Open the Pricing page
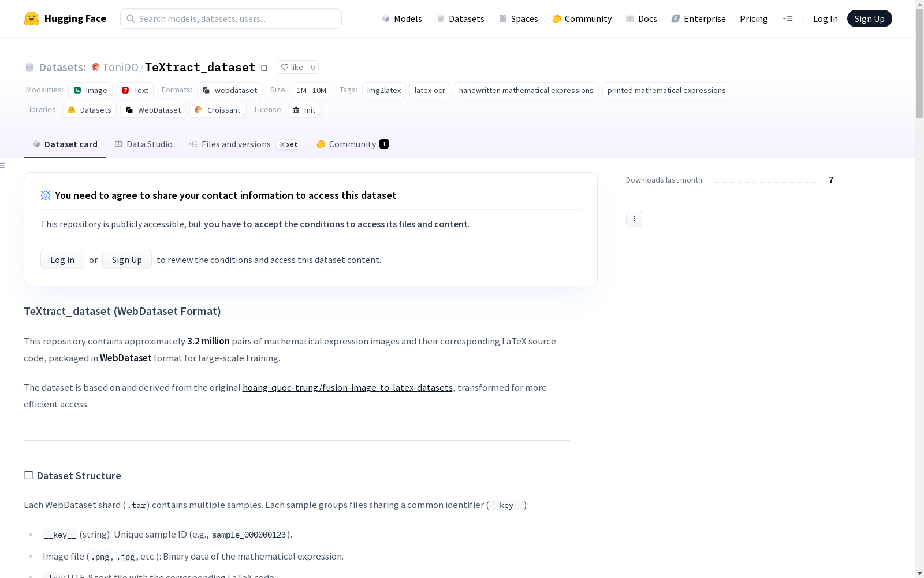 point(754,18)
